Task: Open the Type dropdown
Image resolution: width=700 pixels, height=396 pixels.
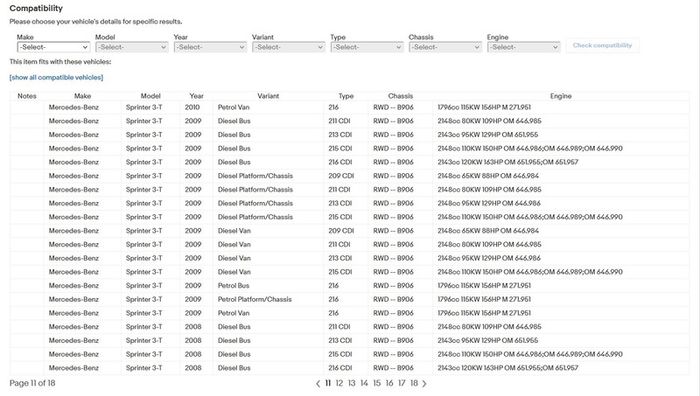Action: click(367, 47)
